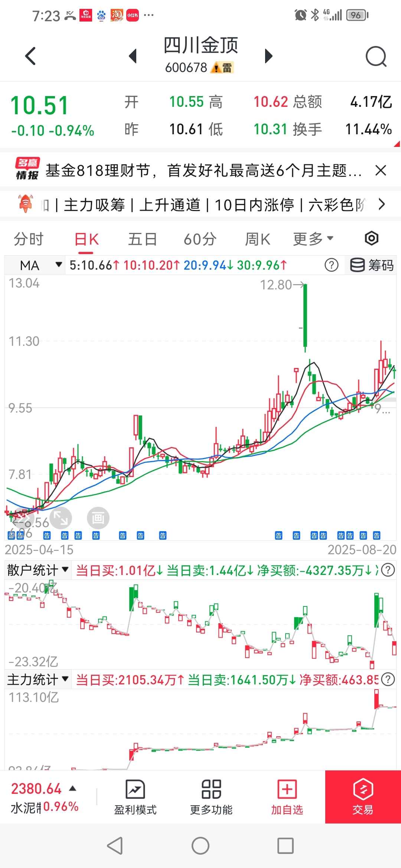Tap the end date 2025-08-20 label
Screen dimensions: 401x868
click(362, 549)
